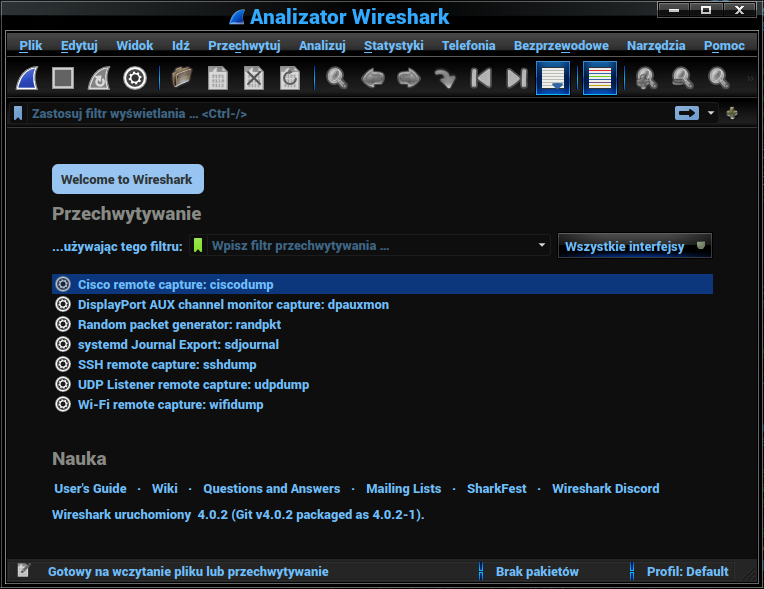Image resolution: width=764 pixels, height=589 pixels.
Task: Open Edytuj menu
Action: click(79, 46)
